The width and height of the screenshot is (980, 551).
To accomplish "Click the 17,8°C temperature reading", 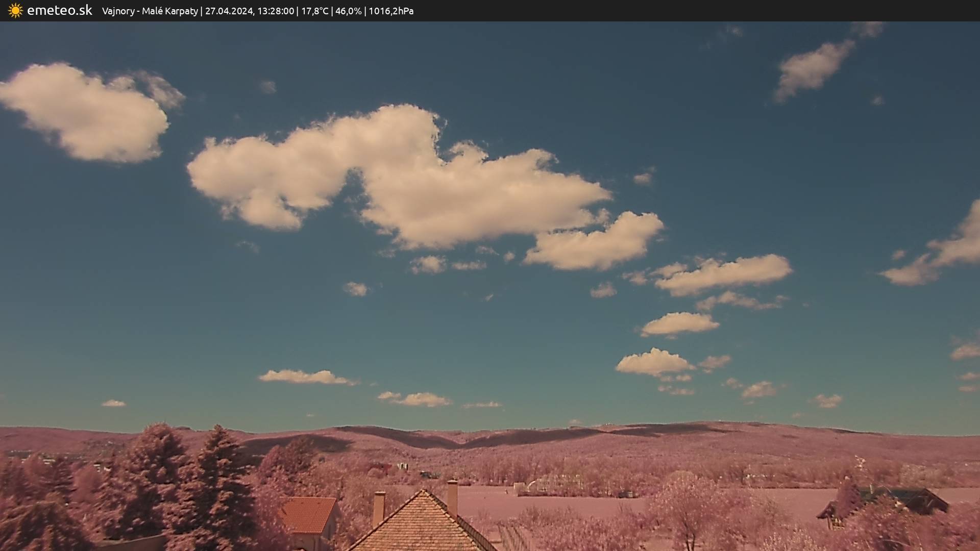I will coord(314,11).
